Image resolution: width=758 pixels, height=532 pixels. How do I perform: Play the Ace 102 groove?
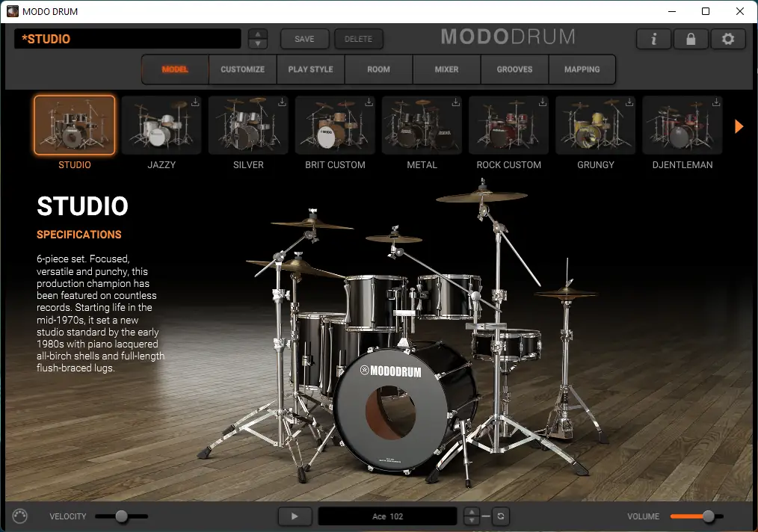point(295,516)
